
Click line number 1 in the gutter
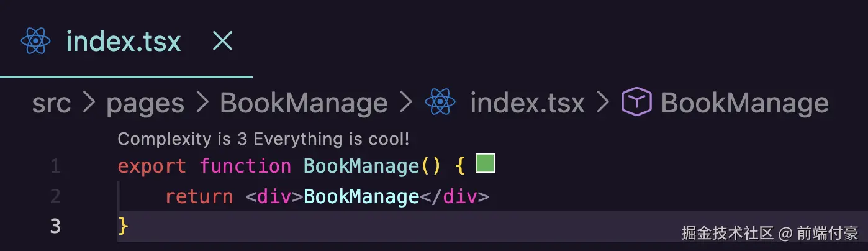tap(55, 167)
